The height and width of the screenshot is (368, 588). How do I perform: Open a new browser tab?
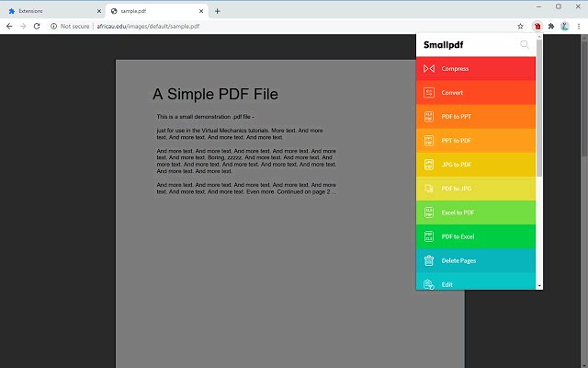(x=218, y=11)
